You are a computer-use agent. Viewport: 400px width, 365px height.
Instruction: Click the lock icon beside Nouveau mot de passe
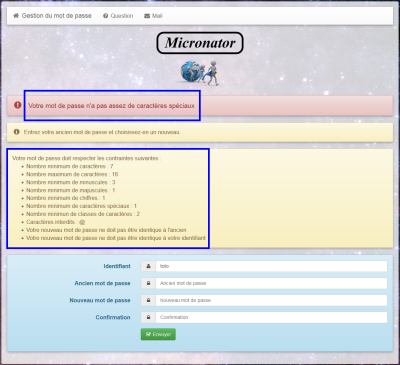[148, 300]
